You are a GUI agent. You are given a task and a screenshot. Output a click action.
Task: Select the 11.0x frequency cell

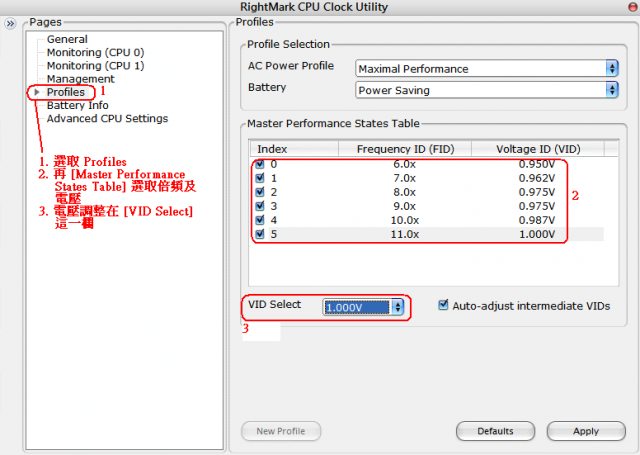(x=404, y=234)
